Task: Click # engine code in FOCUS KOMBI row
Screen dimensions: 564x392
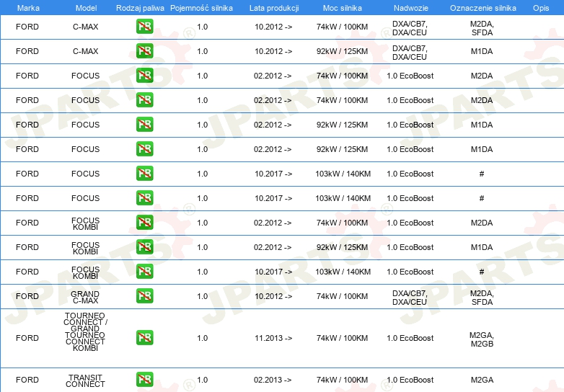Action: pyautogui.click(x=482, y=272)
